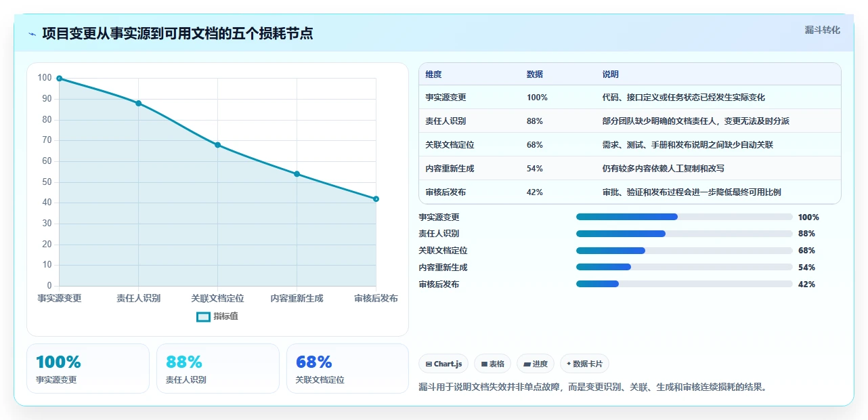Click the 指标值 legend label
Viewport: 868px width, 420px height.
click(226, 316)
